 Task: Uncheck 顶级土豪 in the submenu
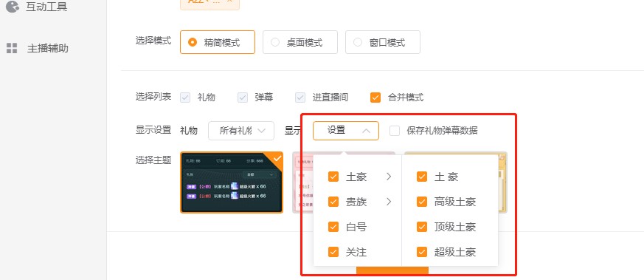pyautogui.click(x=422, y=227)
